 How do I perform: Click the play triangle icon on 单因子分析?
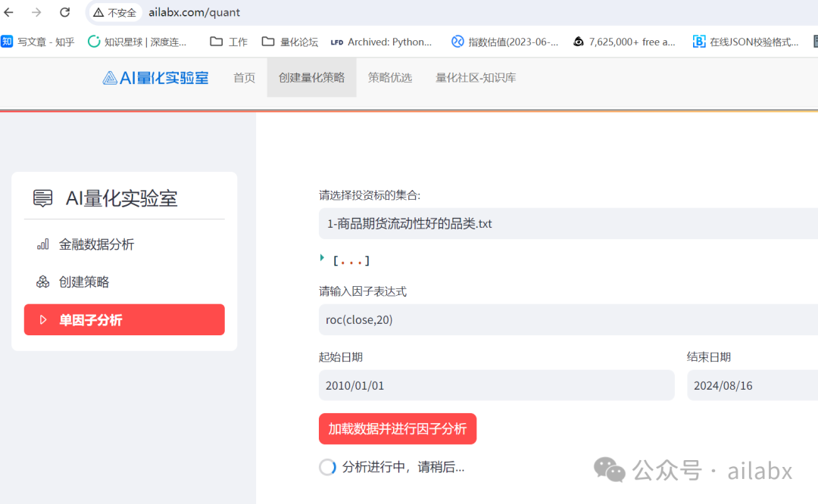click(x=43, y=319)
